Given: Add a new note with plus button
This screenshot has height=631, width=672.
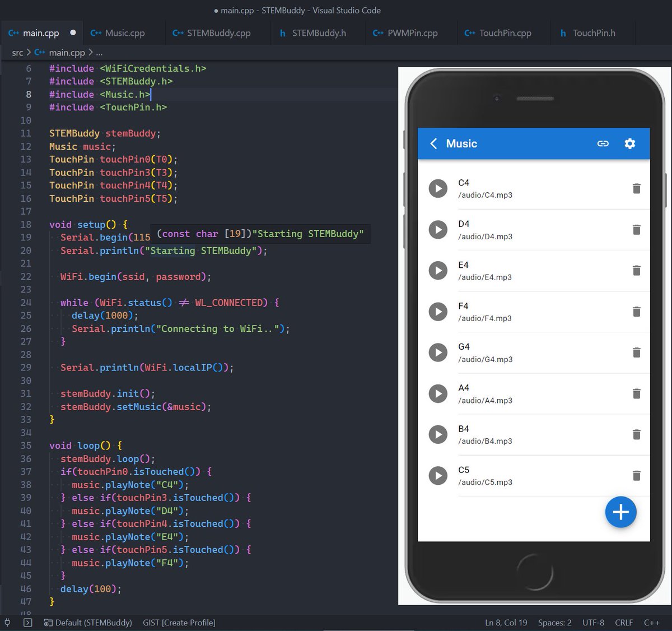Looking at the screenshot, I should [x=620, y=512].
